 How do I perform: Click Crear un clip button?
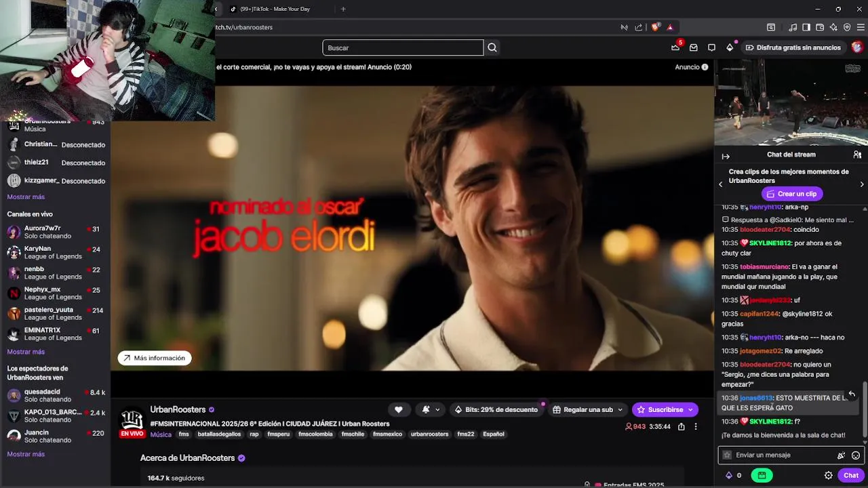[791, 194]
